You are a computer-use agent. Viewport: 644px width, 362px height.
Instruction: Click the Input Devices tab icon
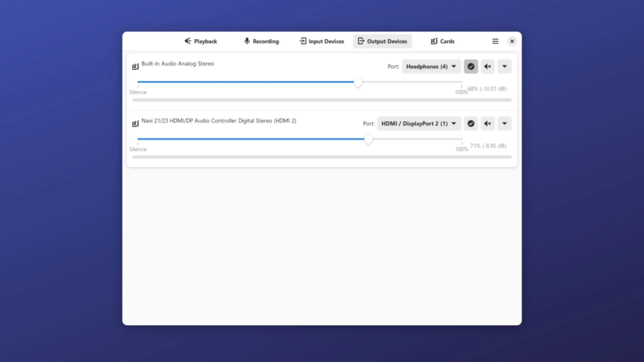tap(303, 41)
